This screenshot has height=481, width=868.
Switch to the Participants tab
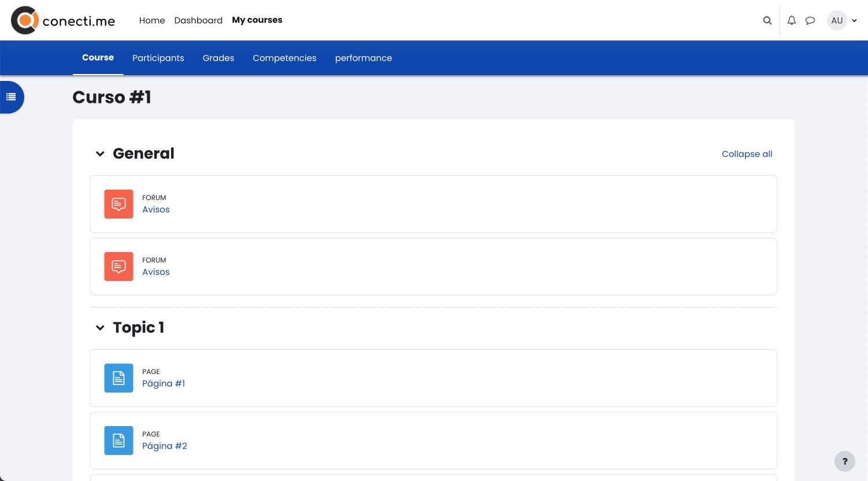158,58
